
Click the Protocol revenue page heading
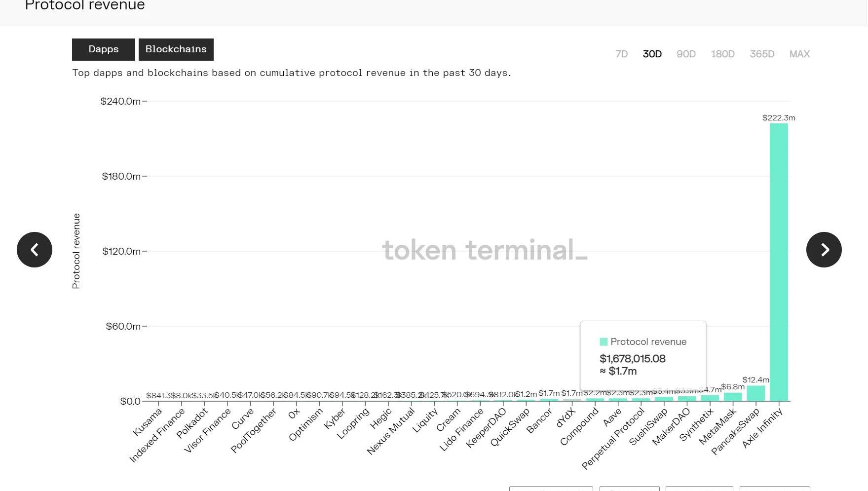pyautogui.click(x=85, y=6)
